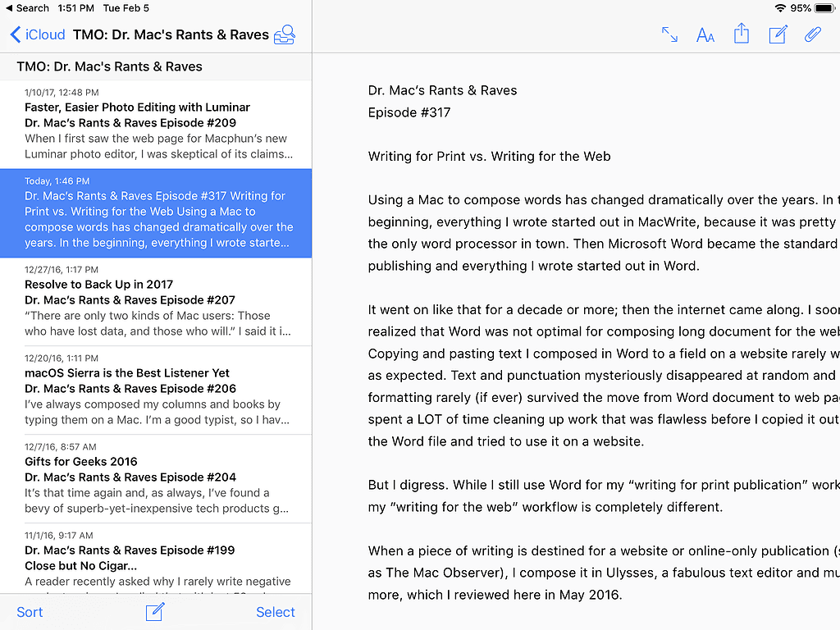
Task: Tap the line 'more, which I reviewed here in May 2016.'
Action: tap(495, 595)
